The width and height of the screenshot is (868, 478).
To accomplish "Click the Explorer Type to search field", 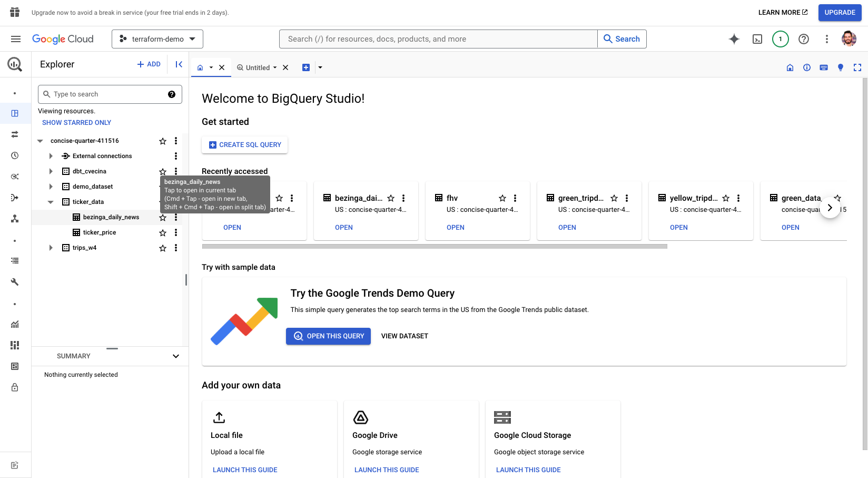I will pyautogui.click(x=110, y=94).
